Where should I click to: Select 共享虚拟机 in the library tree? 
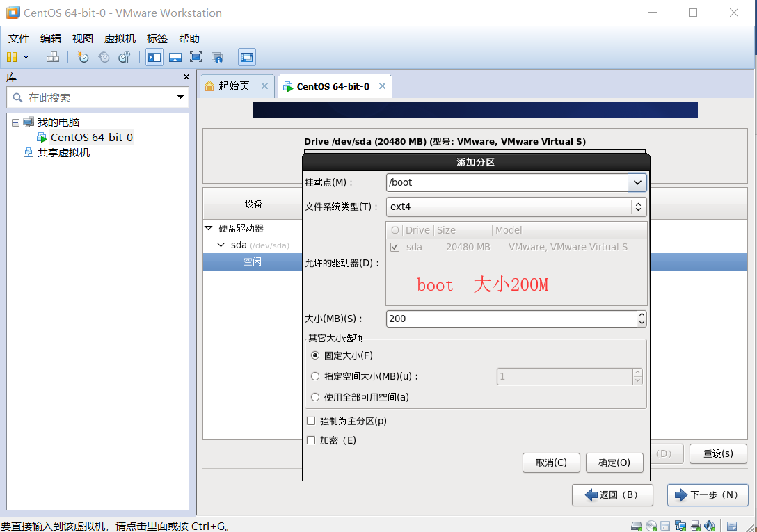(64, 153)
